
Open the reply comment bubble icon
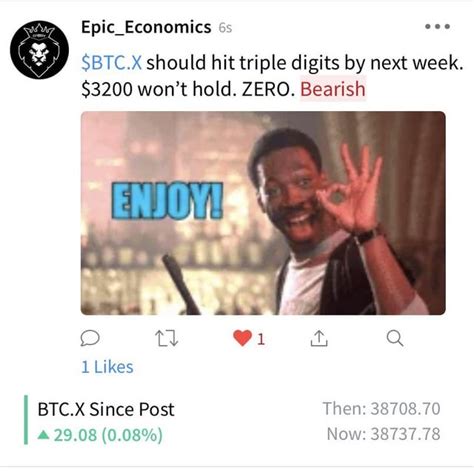[90, 338]
